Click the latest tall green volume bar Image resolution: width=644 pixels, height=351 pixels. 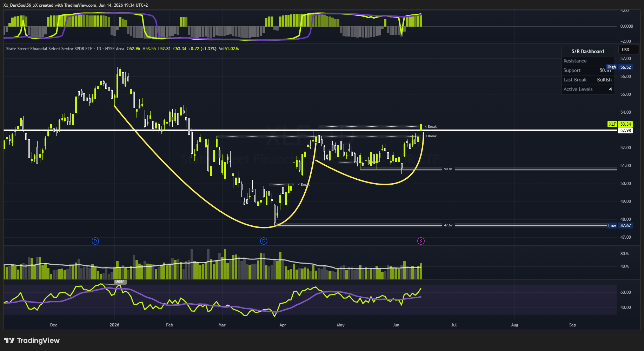[421, 271]
